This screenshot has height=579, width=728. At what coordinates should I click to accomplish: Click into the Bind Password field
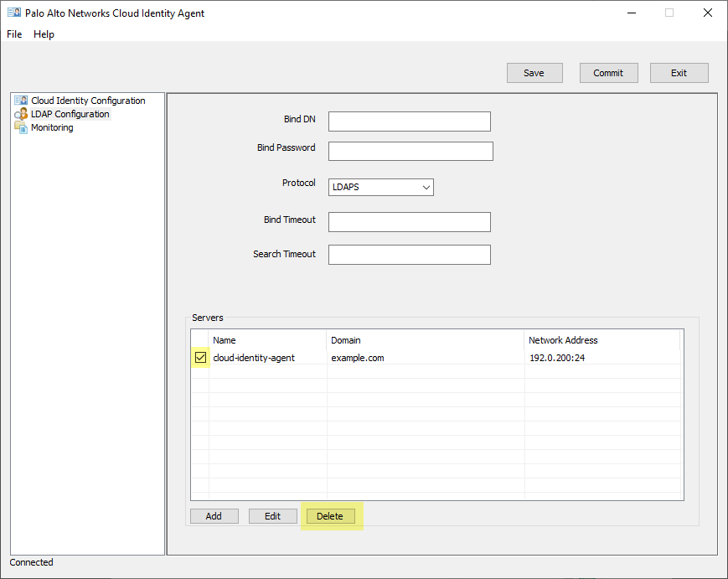click(x=410, y=151)
